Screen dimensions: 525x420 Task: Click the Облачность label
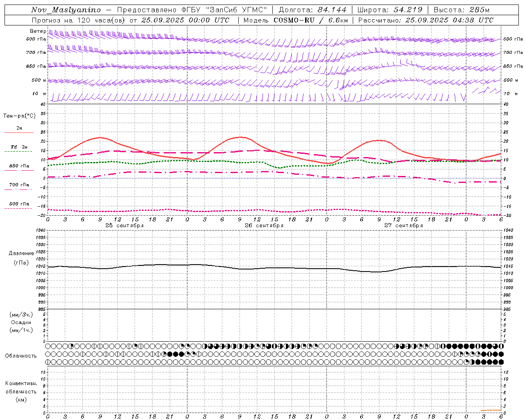pyautogui.click(x=21, y=356)
